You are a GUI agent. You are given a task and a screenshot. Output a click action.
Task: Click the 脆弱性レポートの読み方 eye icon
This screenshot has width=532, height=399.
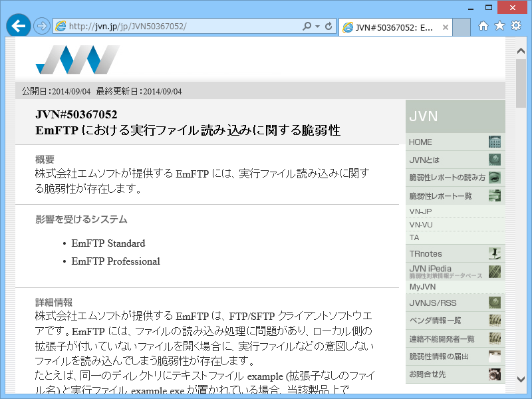495,178
